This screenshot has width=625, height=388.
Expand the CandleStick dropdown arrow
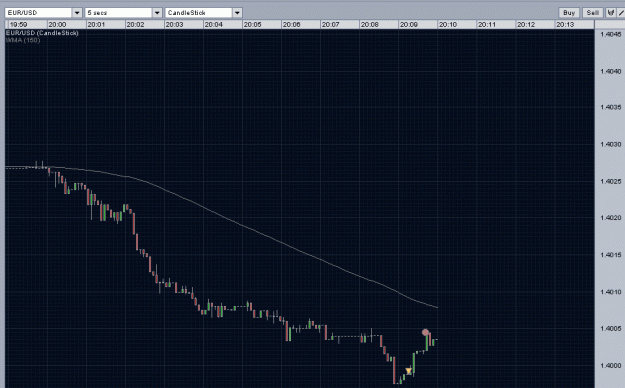coord(237,13)
